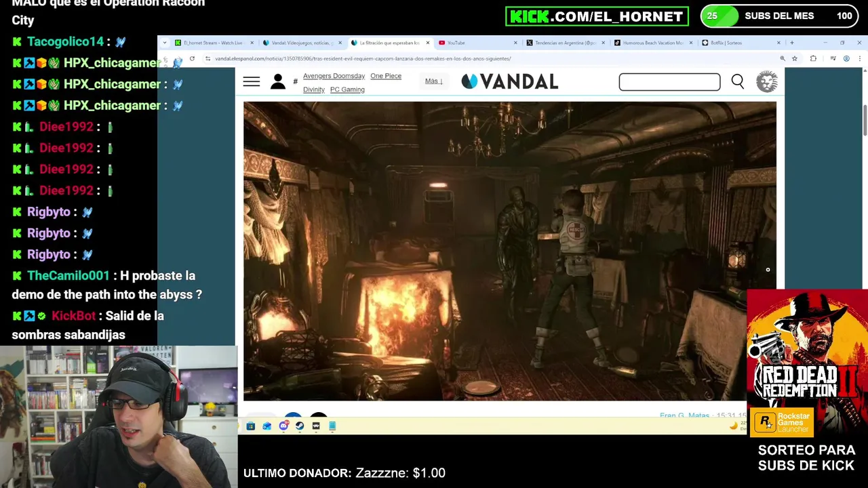Click the streamer webcam feed

pyautogui.click(x=119, y=417)
